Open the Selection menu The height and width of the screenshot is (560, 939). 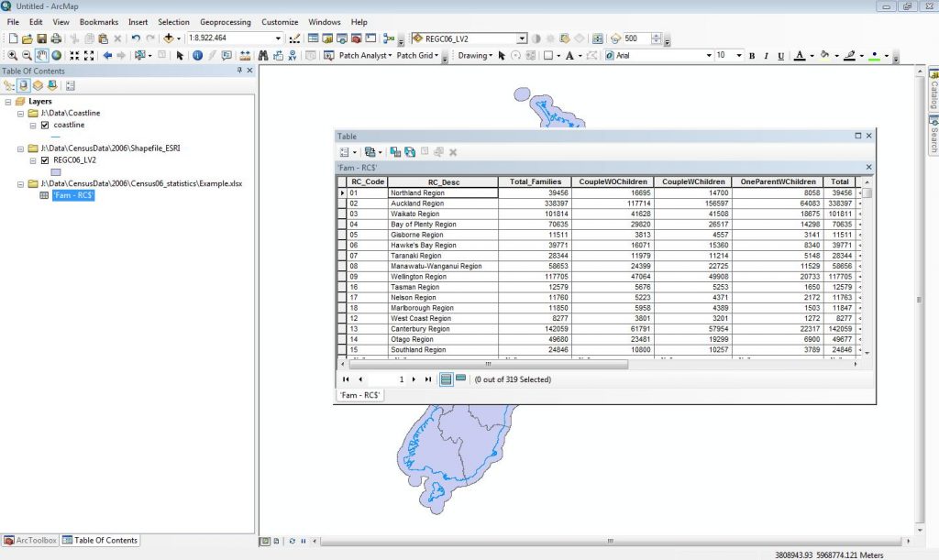pyautogui.click(x=173, y=22)
